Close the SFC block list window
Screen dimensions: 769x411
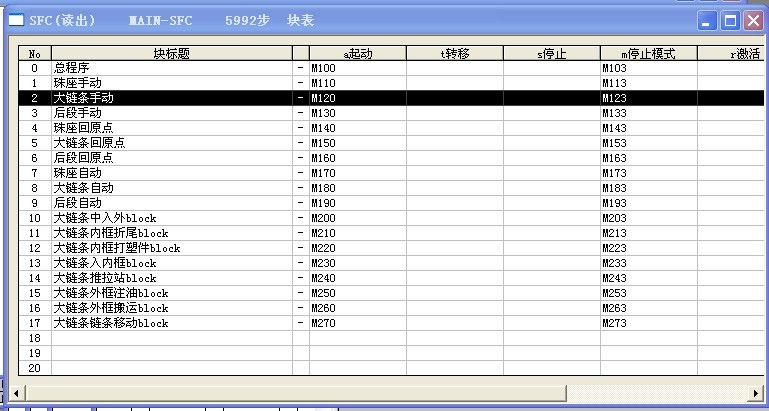click(x=752, y=20)
